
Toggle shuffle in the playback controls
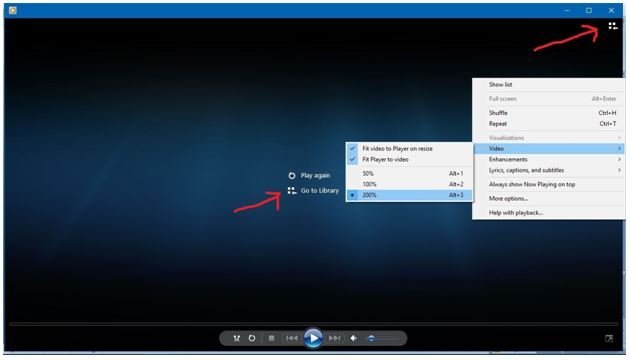pos(237,338)
